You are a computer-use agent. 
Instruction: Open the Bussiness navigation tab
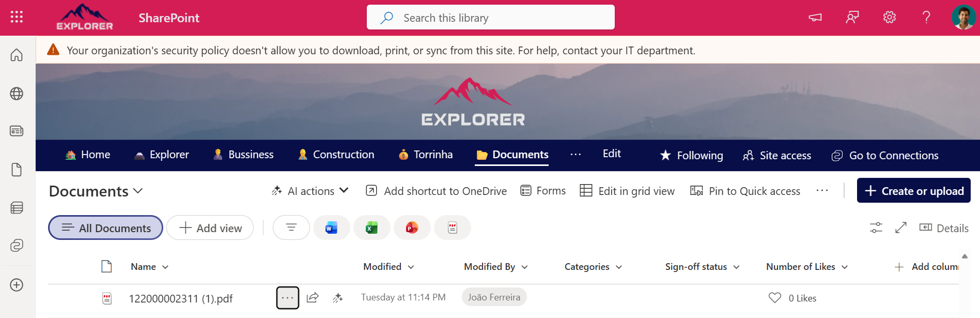(x=243, y=155)
